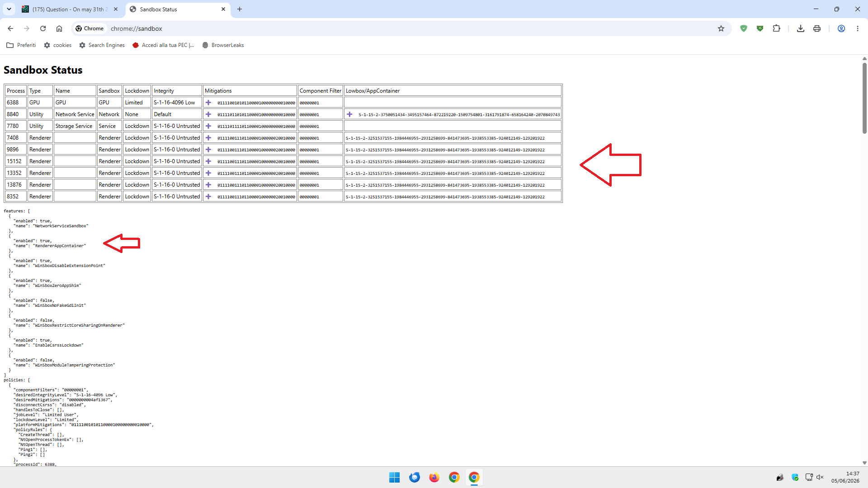
Task: Click the page vertical scrollbar thumb
Action: (864, 97)
